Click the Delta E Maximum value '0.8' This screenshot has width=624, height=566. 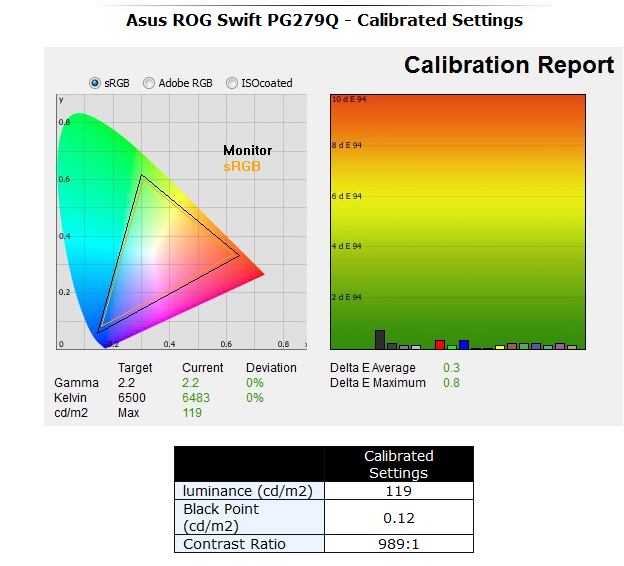[451, 383]
